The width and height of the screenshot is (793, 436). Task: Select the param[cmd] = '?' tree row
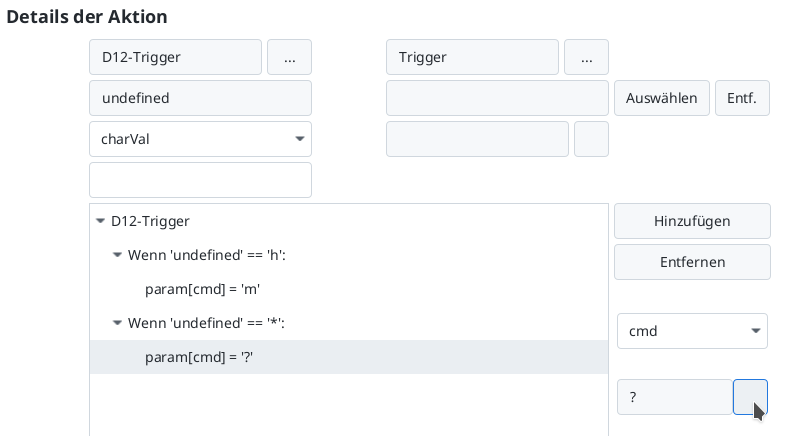click(199, 357)
